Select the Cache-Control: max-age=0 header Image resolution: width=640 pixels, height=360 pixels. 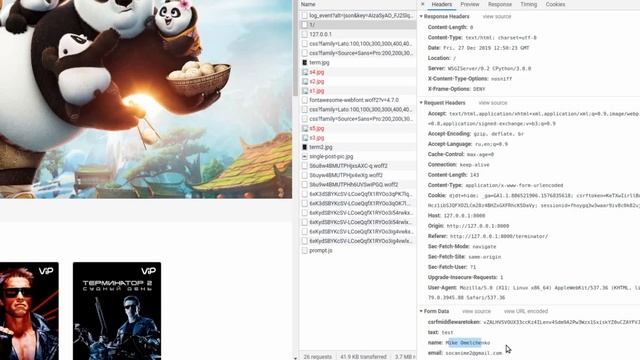(461, 154)
